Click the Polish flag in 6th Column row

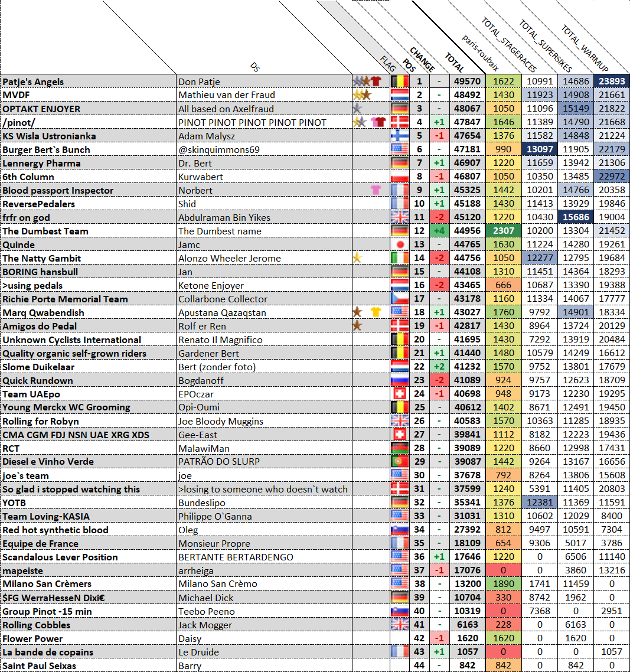pyautogui.click(x=399, y=176)
